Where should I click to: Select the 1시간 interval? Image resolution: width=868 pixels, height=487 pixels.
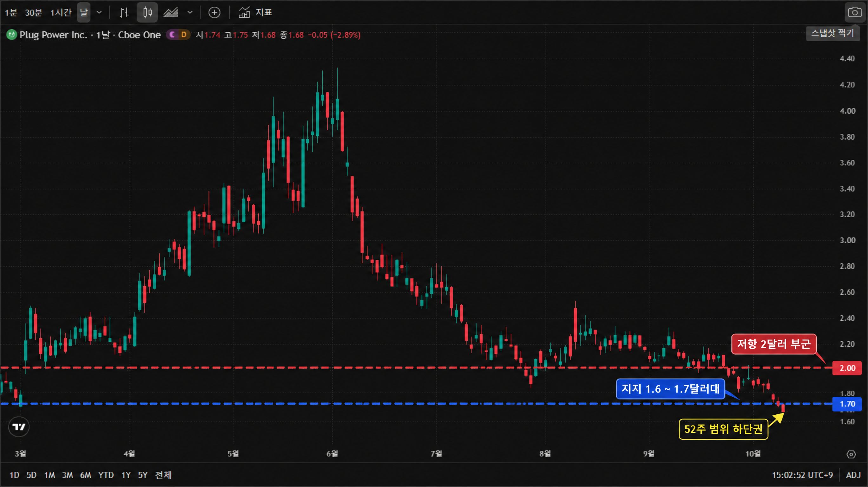tap(61, 13)
